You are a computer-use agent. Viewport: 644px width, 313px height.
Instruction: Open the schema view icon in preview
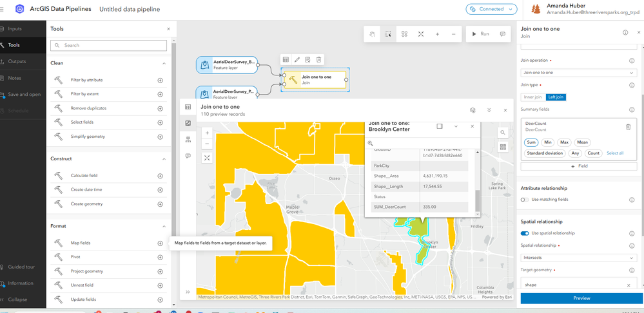(x=188, y=140)
